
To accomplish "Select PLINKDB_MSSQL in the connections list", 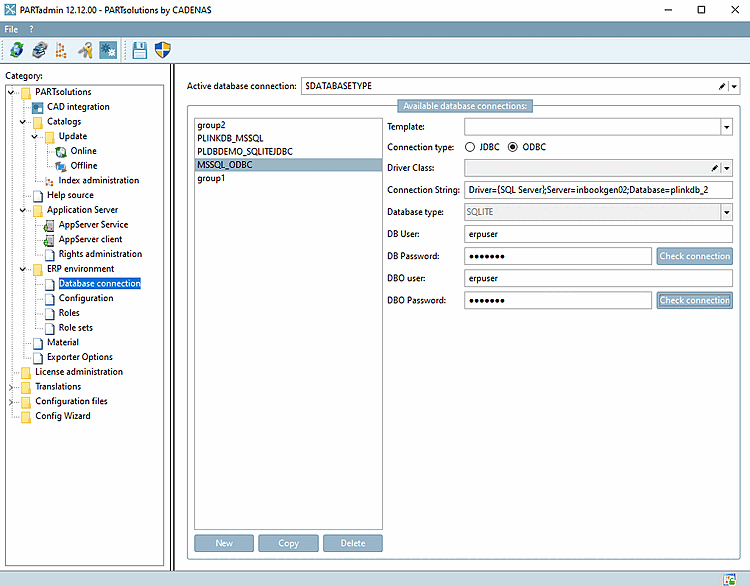I will [288, 138].
